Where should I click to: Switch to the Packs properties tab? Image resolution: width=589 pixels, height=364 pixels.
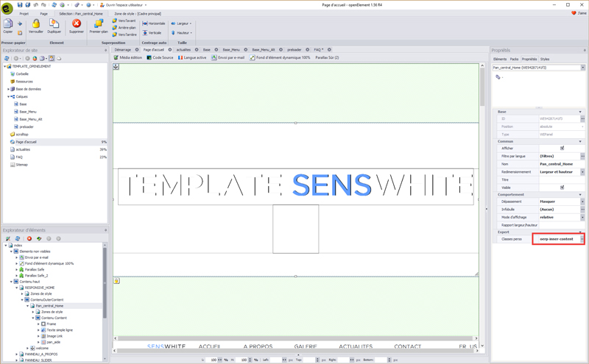click(514, 59)
